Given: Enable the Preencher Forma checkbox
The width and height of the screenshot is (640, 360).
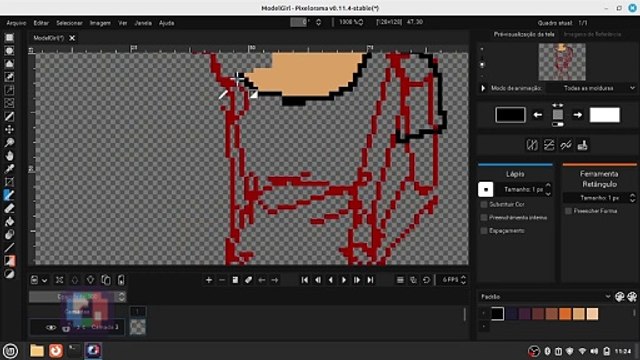Looking at the screenshot, I should [568, 211].
